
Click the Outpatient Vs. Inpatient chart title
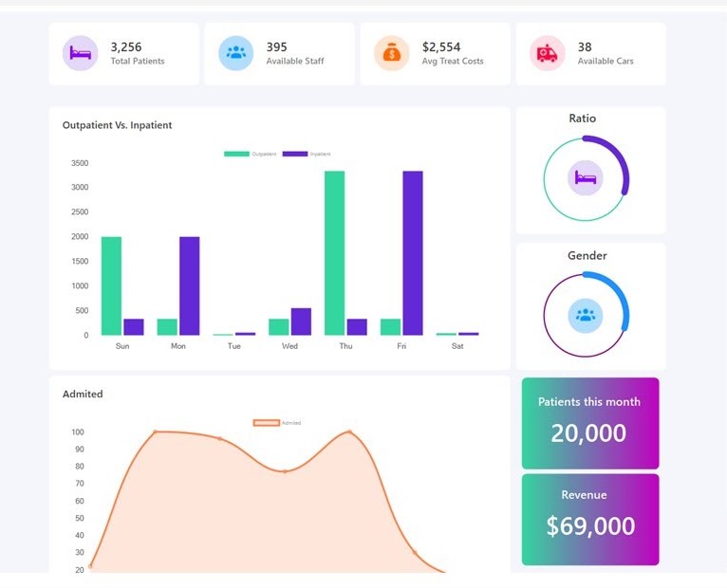[117, 125]
